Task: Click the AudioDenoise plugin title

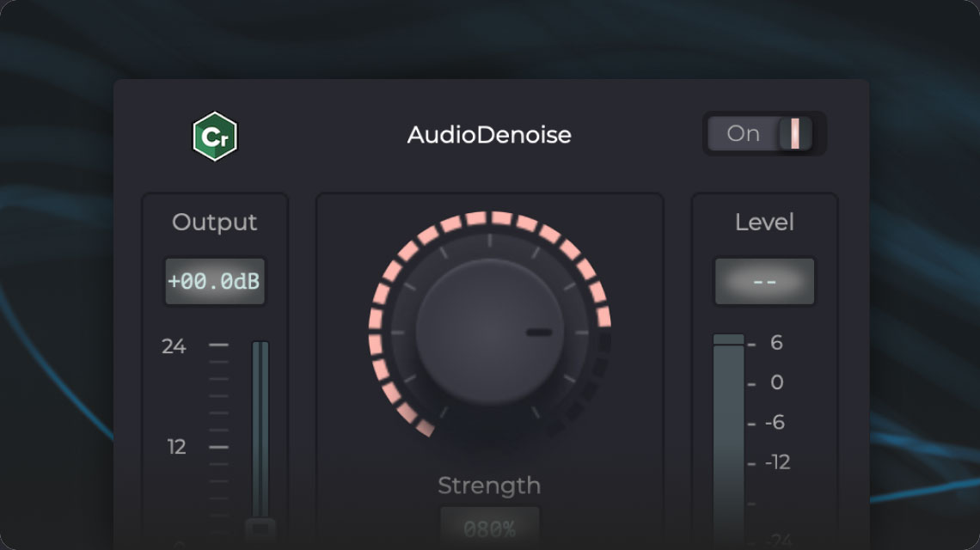Action: coord(489,135)
